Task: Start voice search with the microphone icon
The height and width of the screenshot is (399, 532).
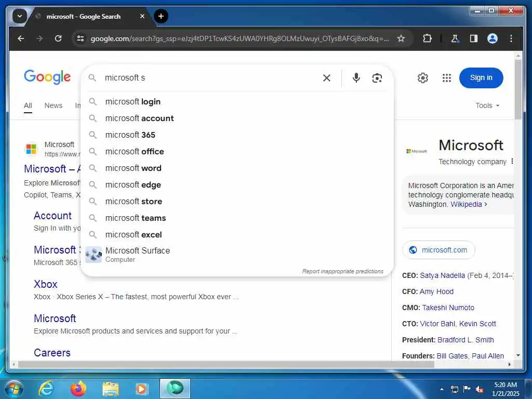Action: [356, 78]
